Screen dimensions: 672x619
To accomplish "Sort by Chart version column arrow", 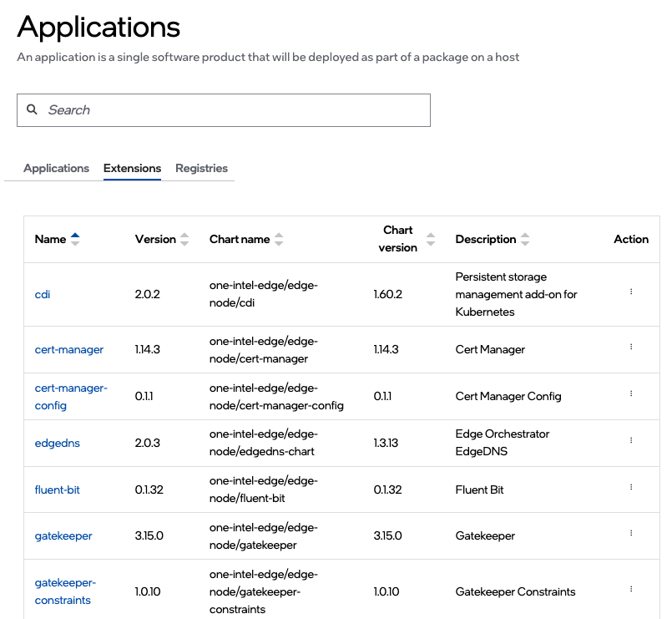I will 430,239.
